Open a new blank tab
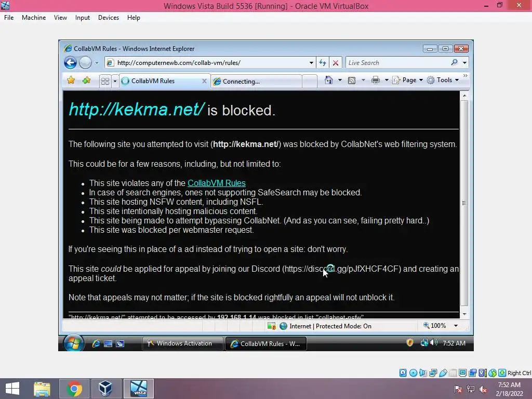Screen dimensions: 532x399 tap(310, 82)
